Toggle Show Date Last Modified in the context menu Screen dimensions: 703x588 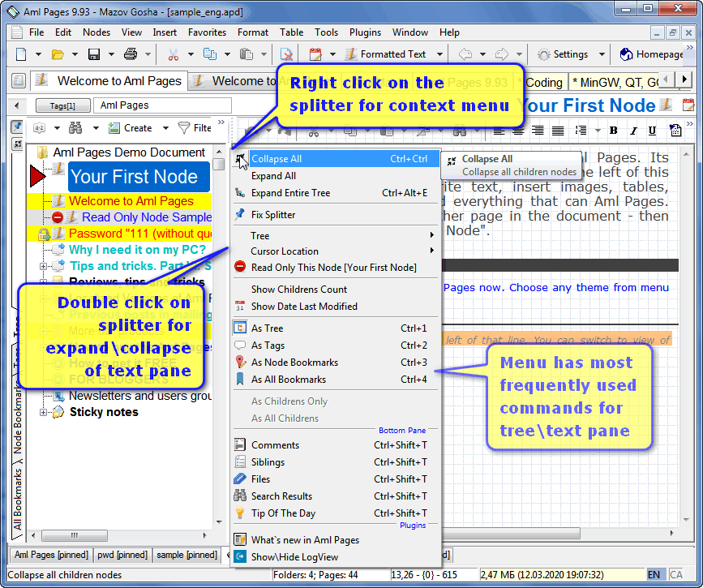pos(336,307)
